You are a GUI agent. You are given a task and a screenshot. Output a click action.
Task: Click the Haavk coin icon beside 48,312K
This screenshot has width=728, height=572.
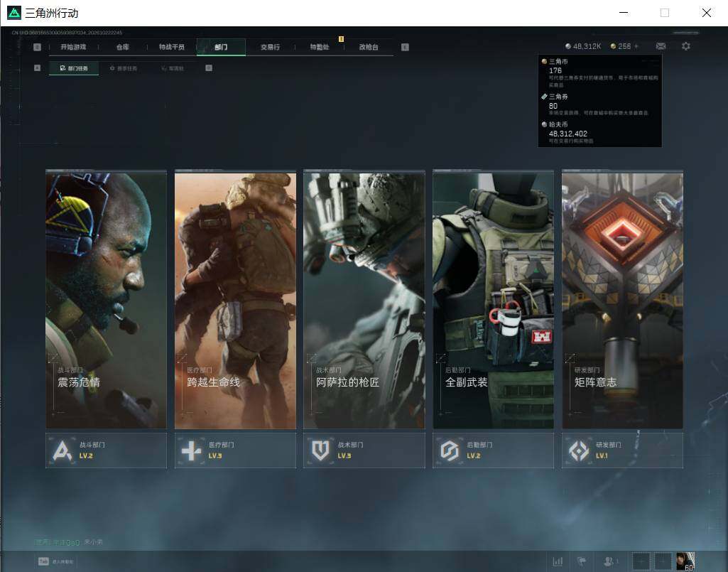(567, 46)
